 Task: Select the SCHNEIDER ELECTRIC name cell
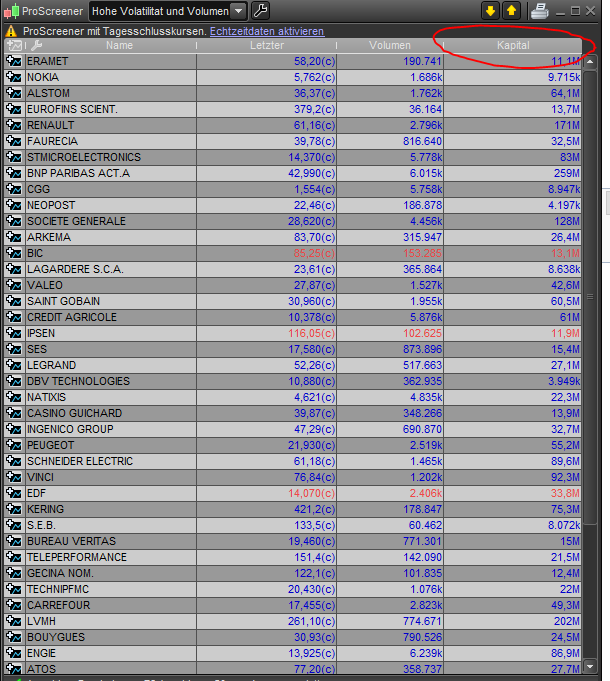point(111,461)
